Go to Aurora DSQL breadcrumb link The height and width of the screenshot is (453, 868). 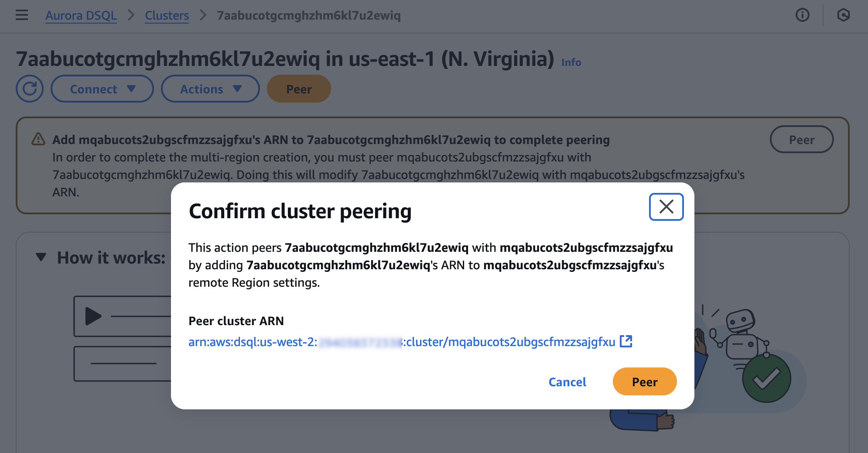click(x=81, y=16)
